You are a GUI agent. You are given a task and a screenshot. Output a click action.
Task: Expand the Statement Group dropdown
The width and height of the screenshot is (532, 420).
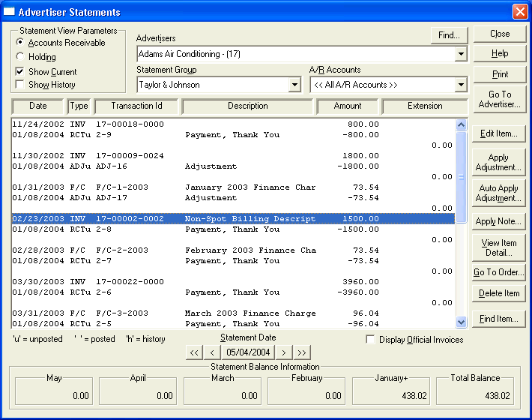pos(294,85)
